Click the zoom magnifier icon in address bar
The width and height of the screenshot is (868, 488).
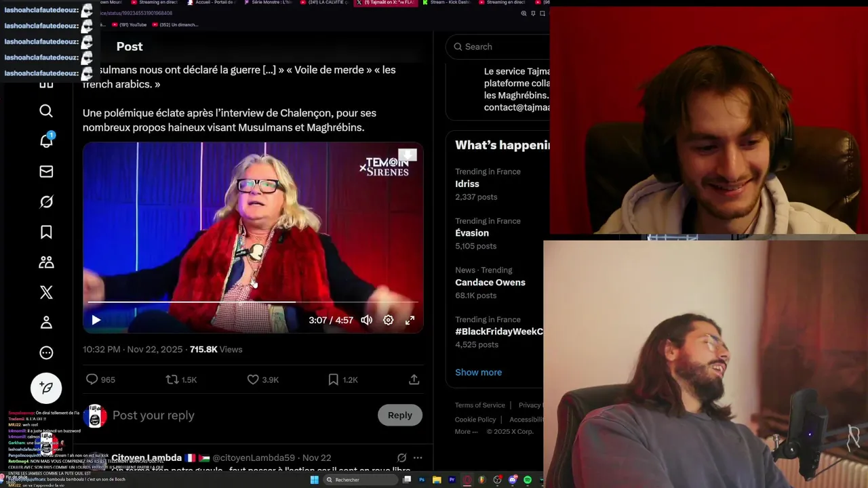click(524, 14)
